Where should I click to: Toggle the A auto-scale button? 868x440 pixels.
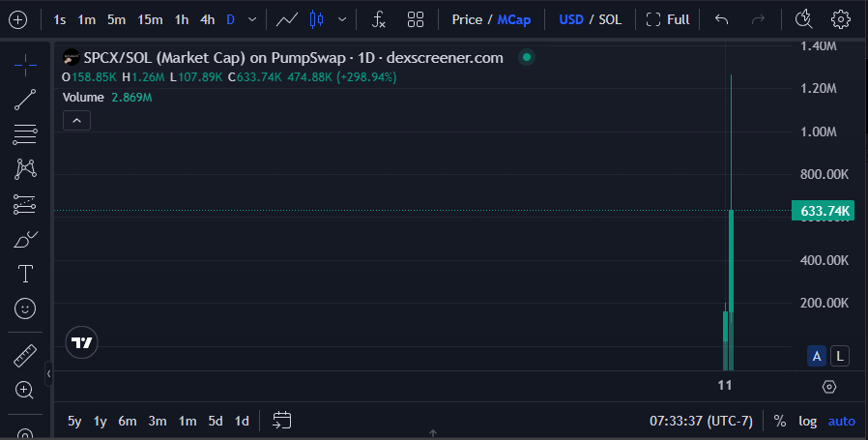pyautogui.click(x=817, y=356)
